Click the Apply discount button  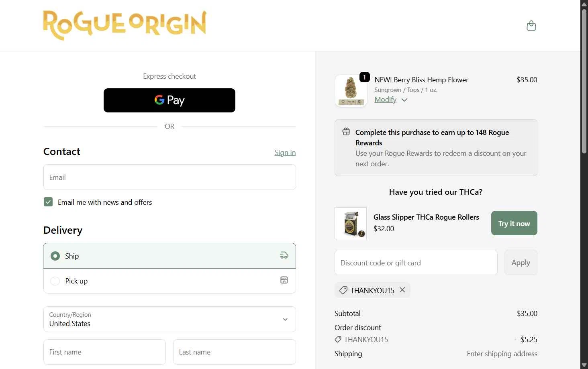point(521,263)
